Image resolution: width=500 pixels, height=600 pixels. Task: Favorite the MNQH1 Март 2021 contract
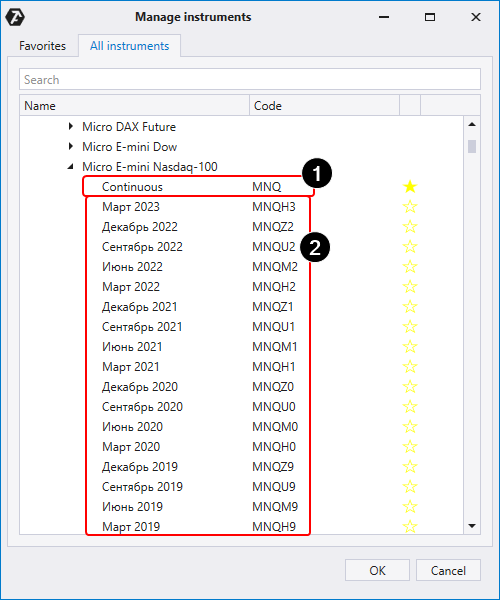point(410,367)
